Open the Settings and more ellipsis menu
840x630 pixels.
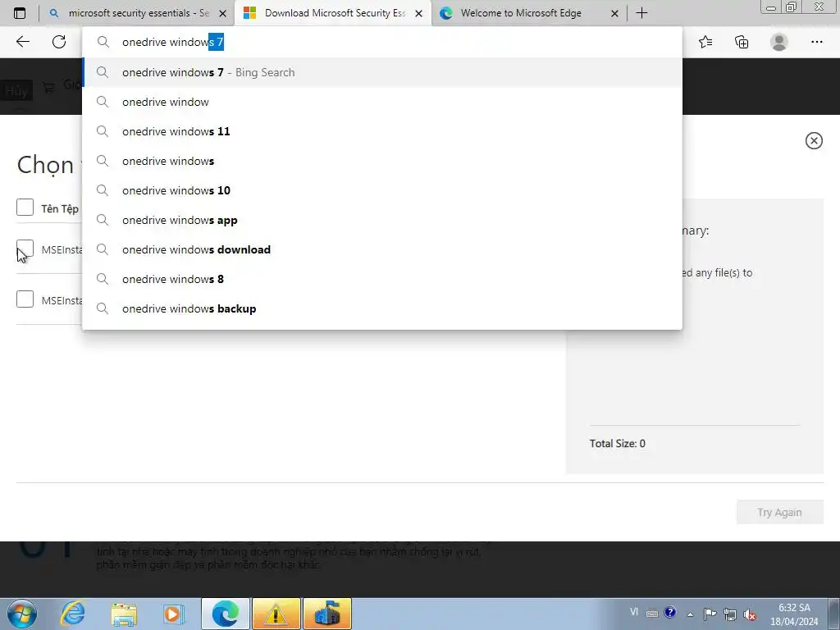pos(816,42)
